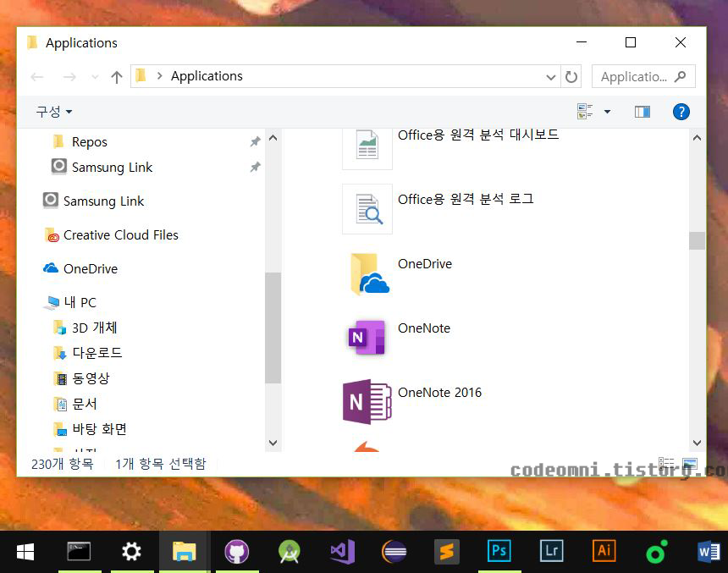Open Illustrator from the taskbar
The height and width of the screenshot is (573, 728).
tap(604, 551)
